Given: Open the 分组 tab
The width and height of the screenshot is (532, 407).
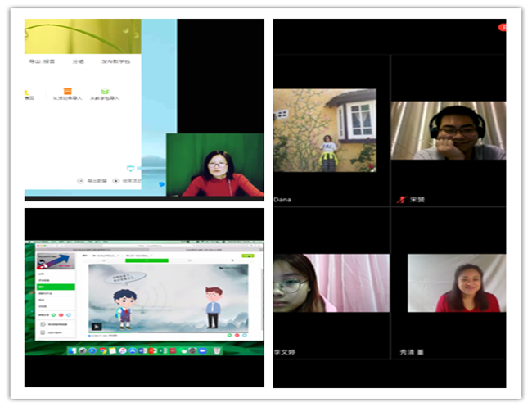Looking at the screenshot, I should (79, 61).
